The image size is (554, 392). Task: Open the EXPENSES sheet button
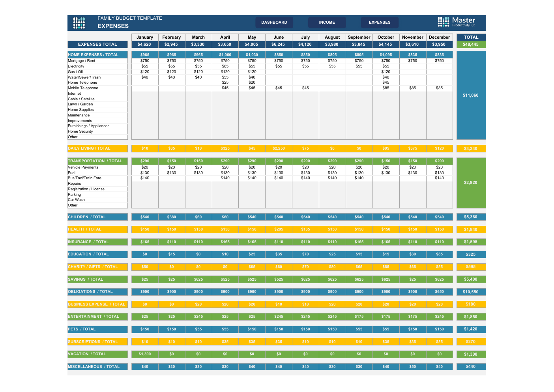pos(380,23)
